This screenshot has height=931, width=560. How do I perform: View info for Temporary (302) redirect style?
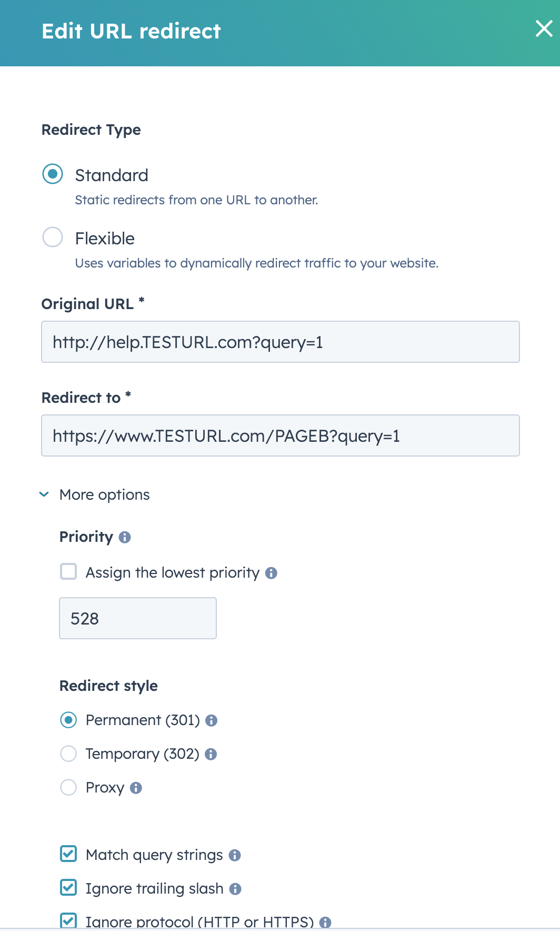coord(211,754)
